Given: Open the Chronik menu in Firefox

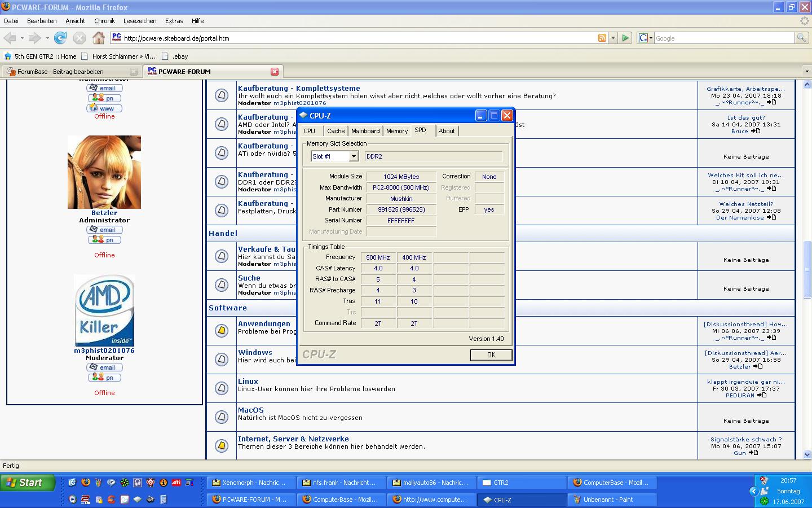Looking at the screenshot, I should tap(104, 21).
